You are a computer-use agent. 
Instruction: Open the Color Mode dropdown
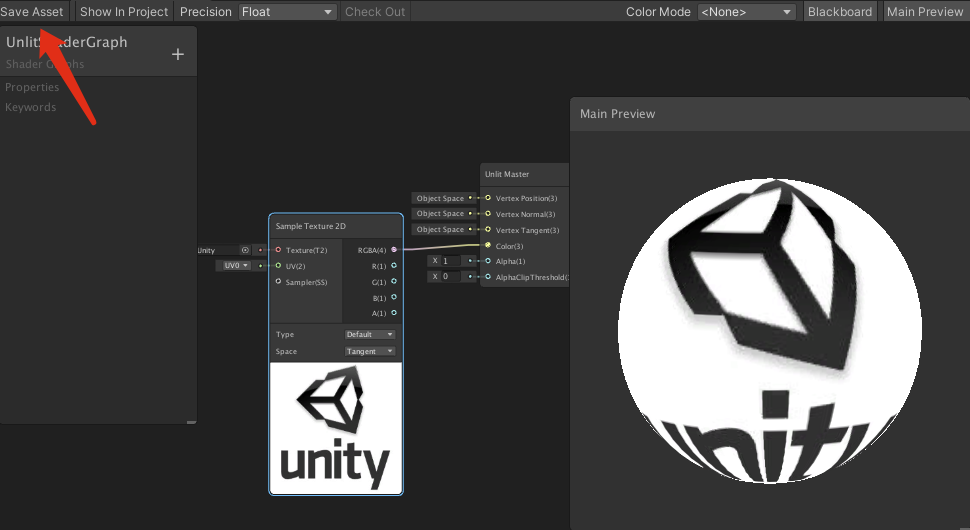coord(746,12)
